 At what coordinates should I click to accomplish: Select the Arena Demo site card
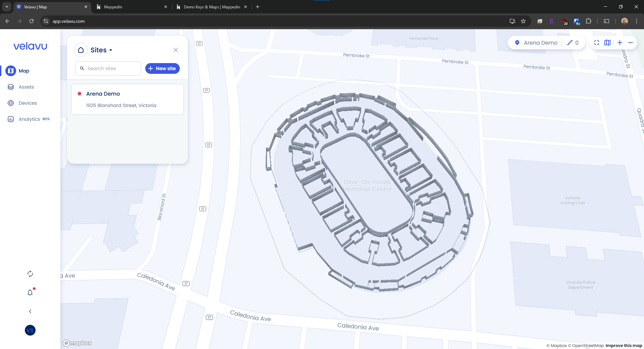pos(127,99)
